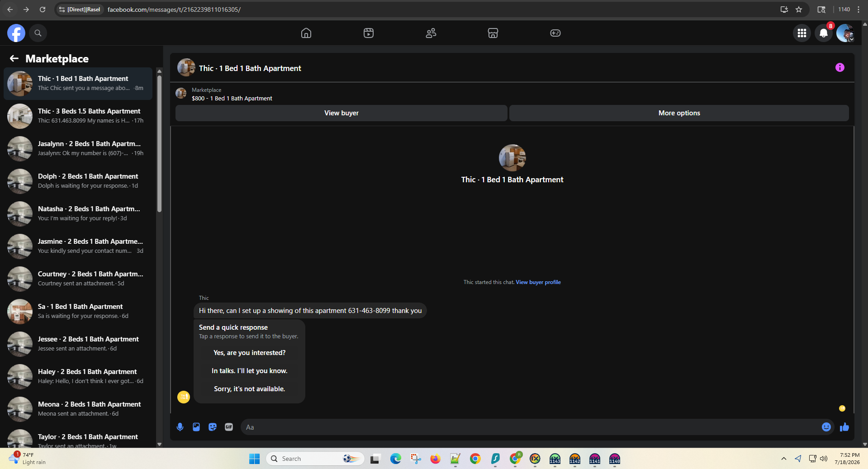This screenshot has width=868, height=469.
Task: Open Microsoft Edge from taskbar
Action: click(x=396, y=459)
